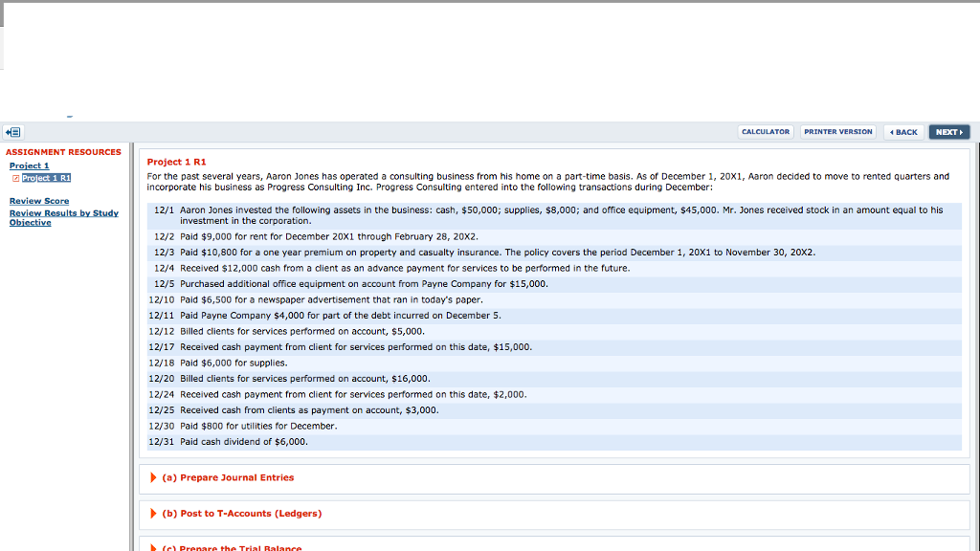Click the red arrow icon beside Prepare the Trial Balance
980x551 pixels.
click(153, 547)
